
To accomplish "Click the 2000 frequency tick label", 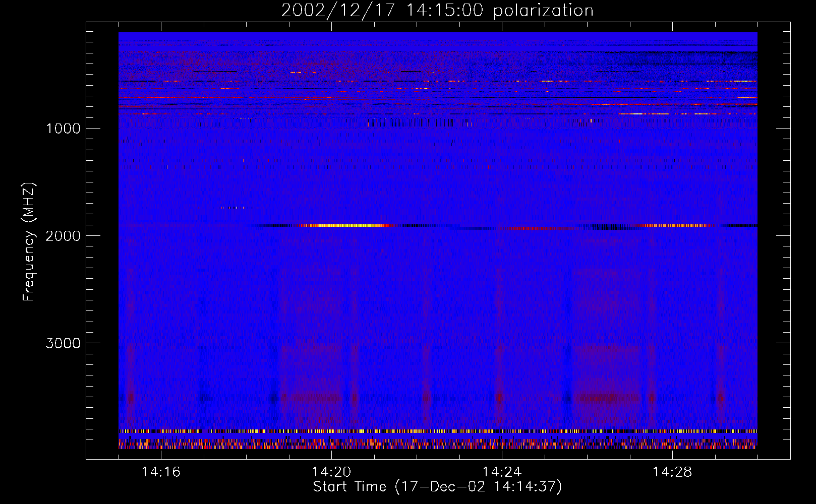I will (63, 236).
